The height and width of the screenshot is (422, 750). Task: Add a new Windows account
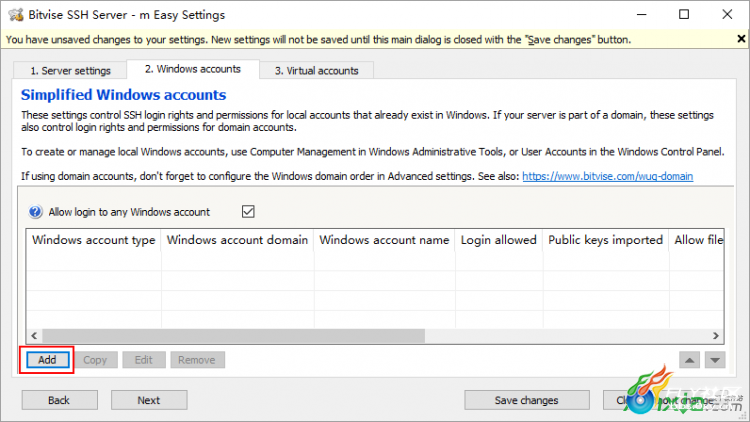pyautogui.click(x=47, y=360)
